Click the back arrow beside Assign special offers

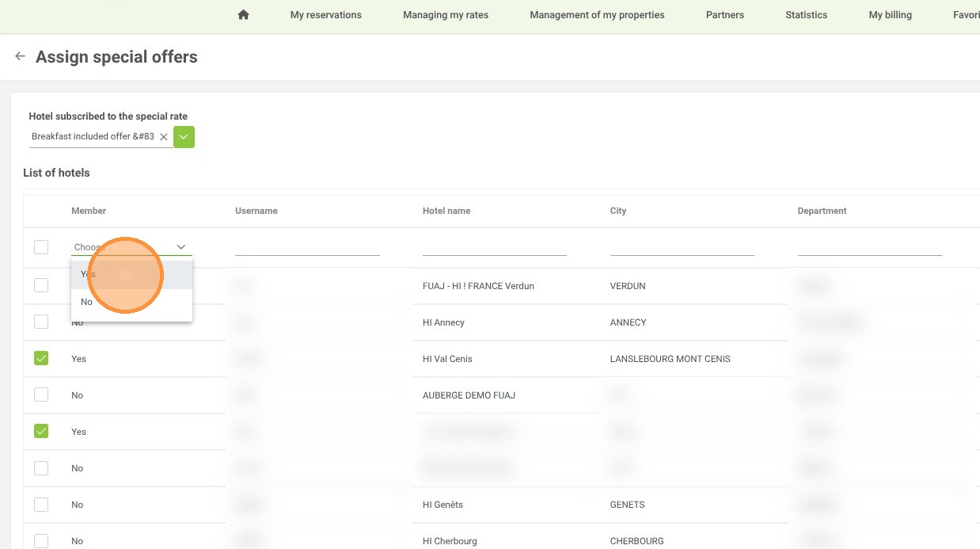(x=21, y=56)
